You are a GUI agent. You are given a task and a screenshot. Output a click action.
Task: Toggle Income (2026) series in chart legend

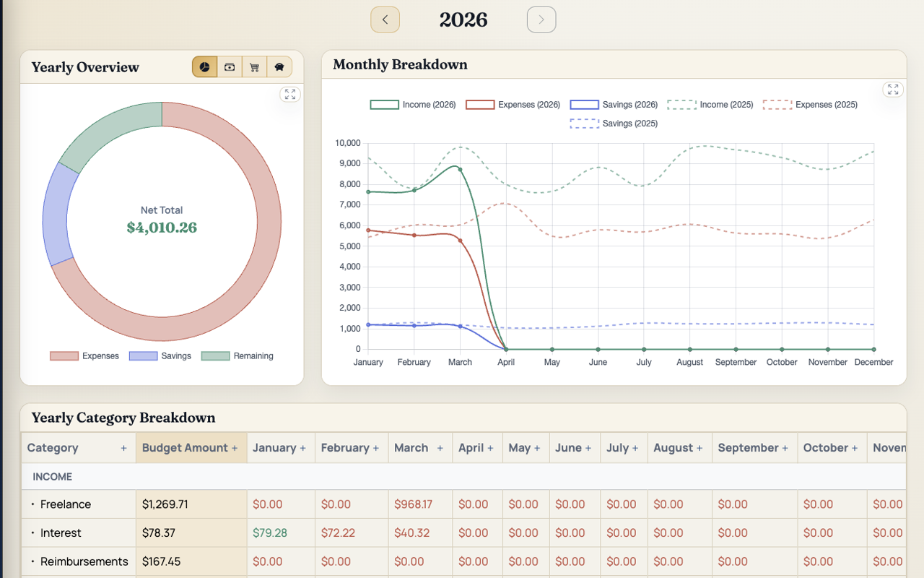click(x=413, y=105)
